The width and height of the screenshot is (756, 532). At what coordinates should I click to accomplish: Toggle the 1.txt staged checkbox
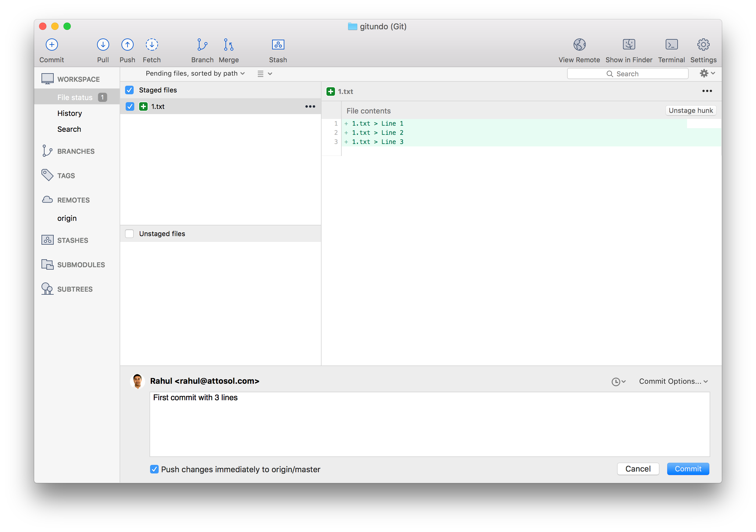pyautogui.click(x=130, y=106)
